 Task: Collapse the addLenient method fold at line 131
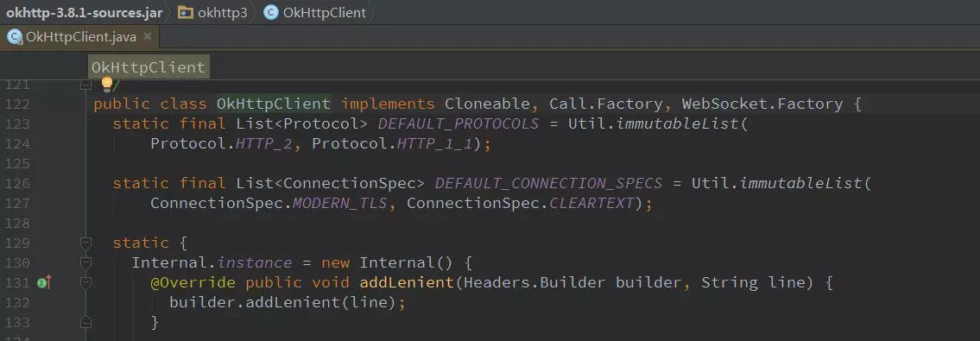pyautogui.click(x=86, y=282)
